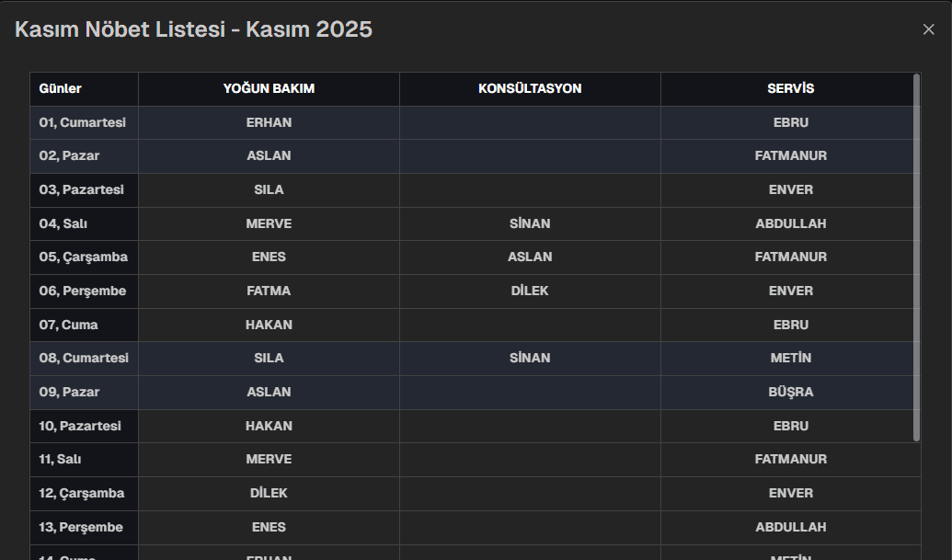This screenshot has width=952, height=560.
Task: Click the YOĞUN BAKIM column header
Action: tap(269, 89)
